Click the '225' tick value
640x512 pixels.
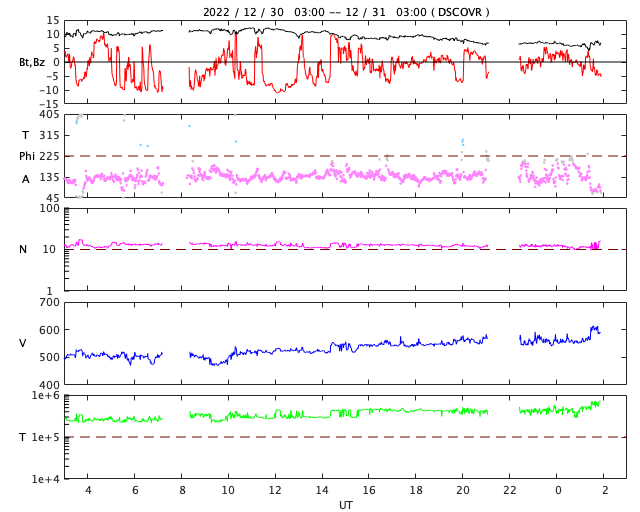click(x=49, y=156)
